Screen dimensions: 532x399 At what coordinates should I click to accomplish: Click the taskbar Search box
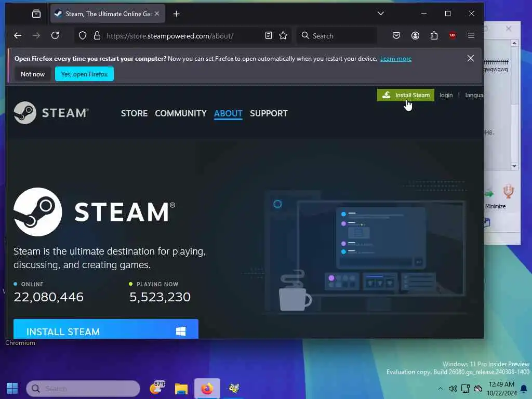tap(83, 389)
